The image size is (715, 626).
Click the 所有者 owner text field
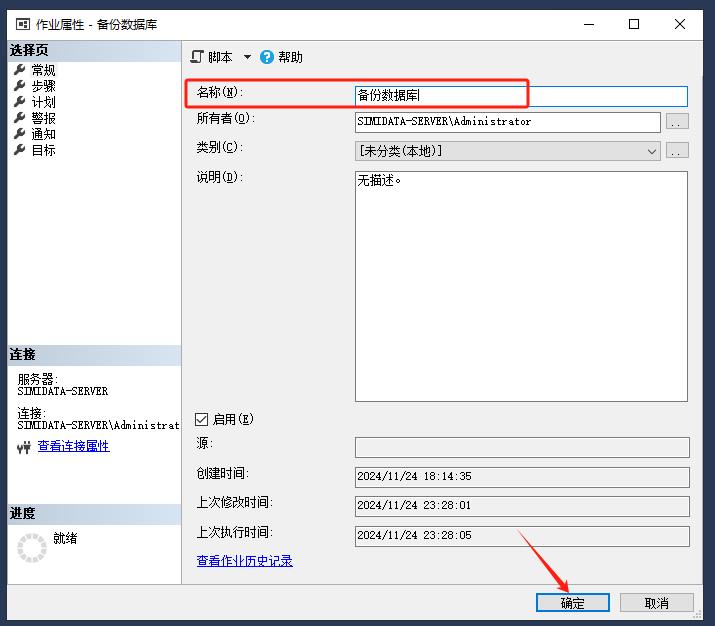click(508, 122)
